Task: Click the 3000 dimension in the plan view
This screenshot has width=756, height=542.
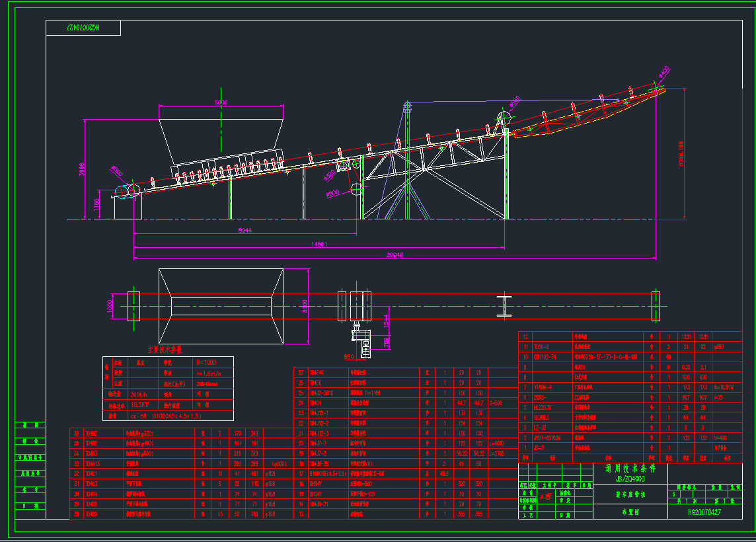Action: (305, 306)
